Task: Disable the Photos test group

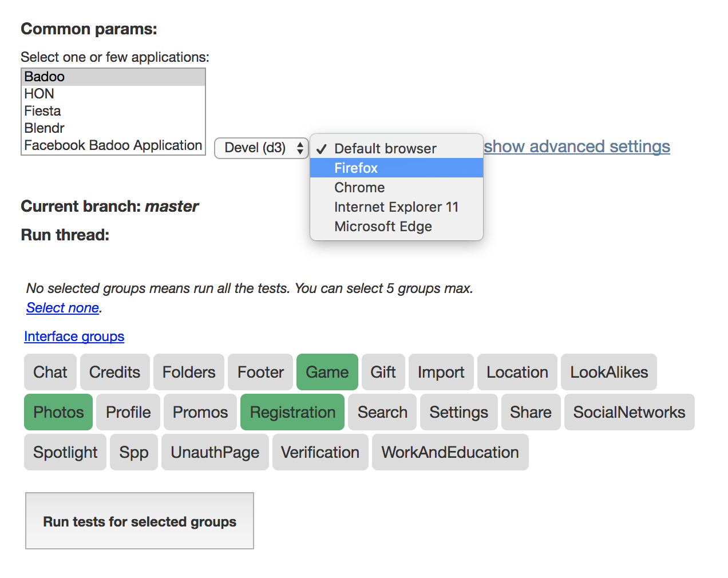Action: click(x=58, y=412)
